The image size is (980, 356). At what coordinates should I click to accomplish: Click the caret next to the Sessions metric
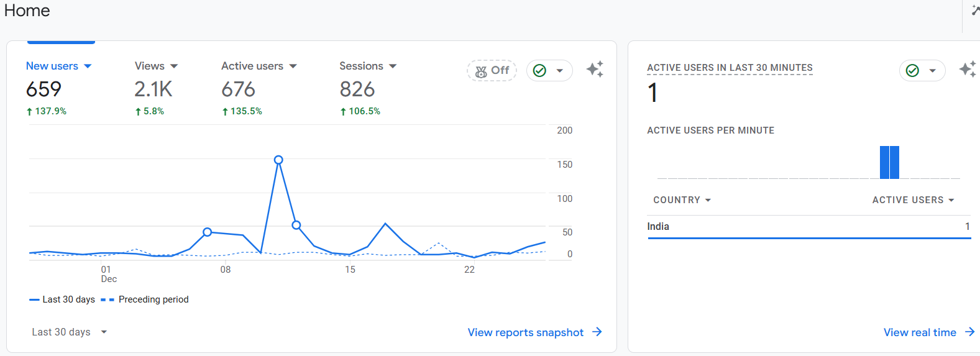click(393, 66)
